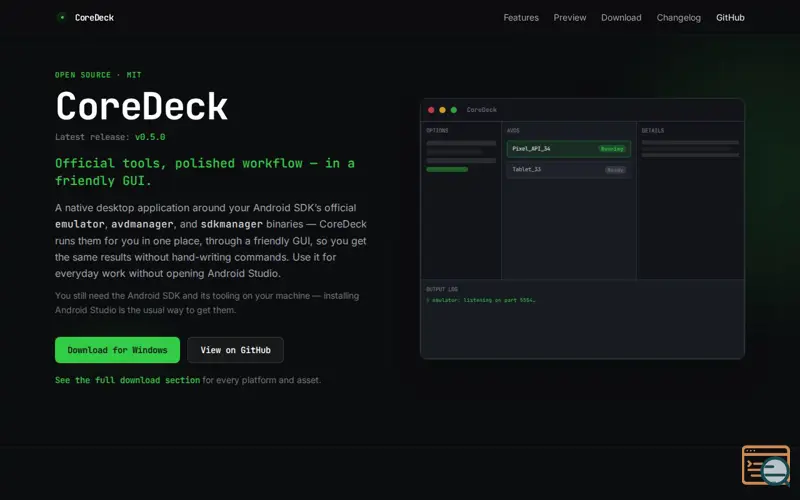Click the 'avdmanager' code word
This screenshot has height=500, width=800.
142,224
